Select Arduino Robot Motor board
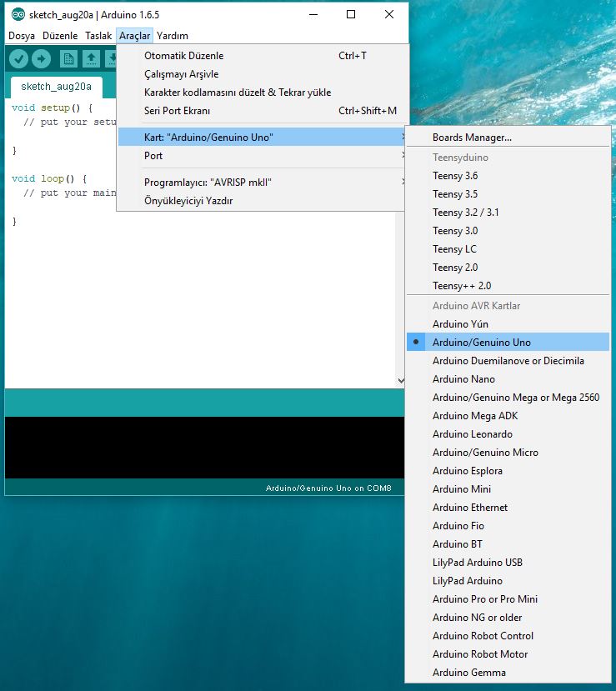This screenshot has height=691, width=616. (x=508, y=654)
